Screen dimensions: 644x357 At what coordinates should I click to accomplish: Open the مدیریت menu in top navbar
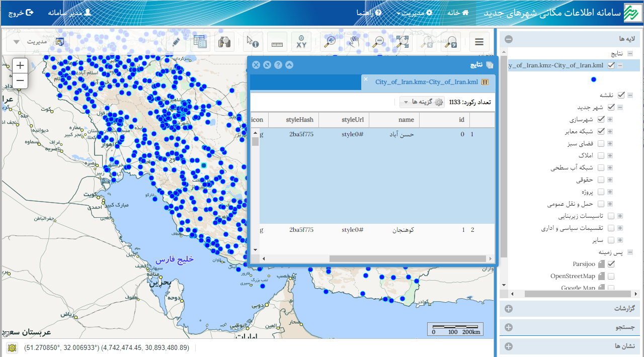pyautogui.click(x=414, y=13)
